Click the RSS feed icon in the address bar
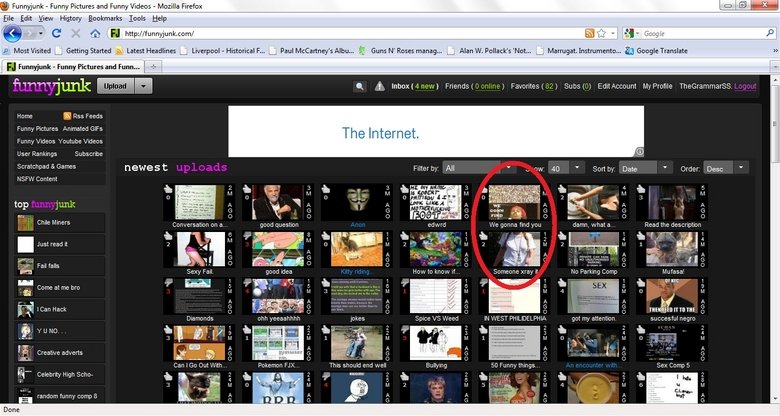Screen dimensions: 780x416 [589, 33]
